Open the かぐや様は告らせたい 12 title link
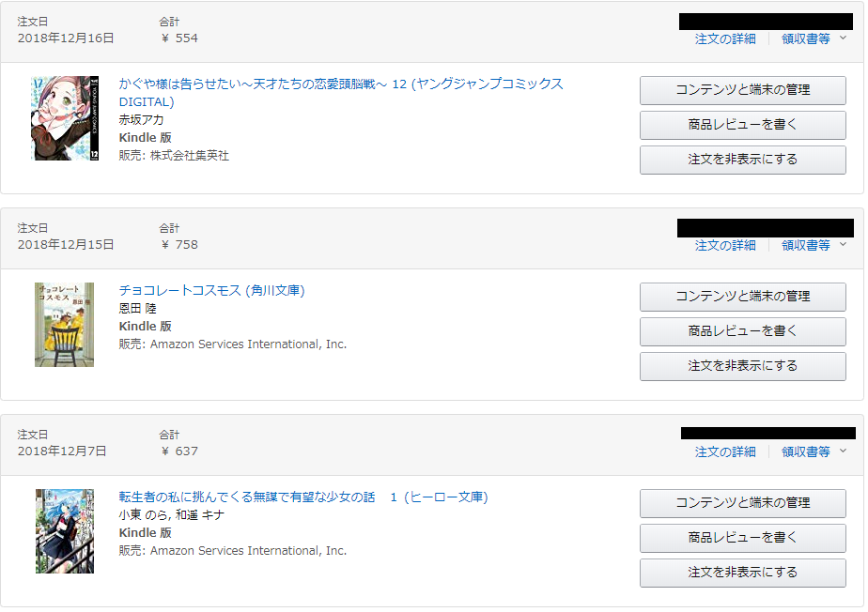Viewport: 868px width, 612px height. pyautogui.click(x=340, y=84)
